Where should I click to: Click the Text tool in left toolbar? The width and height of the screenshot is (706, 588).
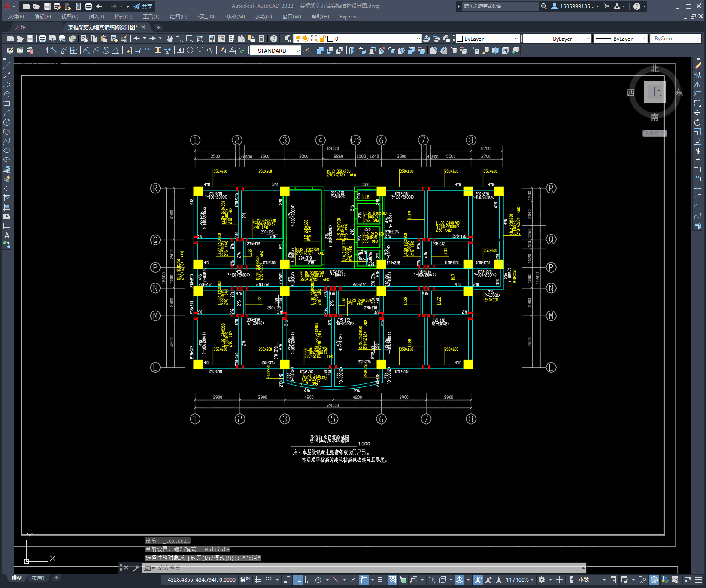(x=7, y=235)
